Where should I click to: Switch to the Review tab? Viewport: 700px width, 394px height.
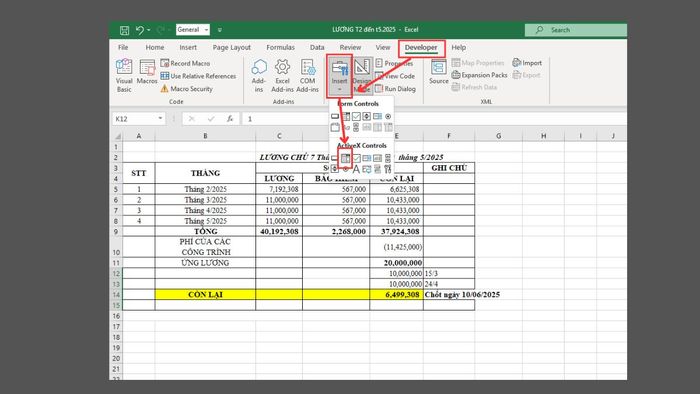point(350,47)
